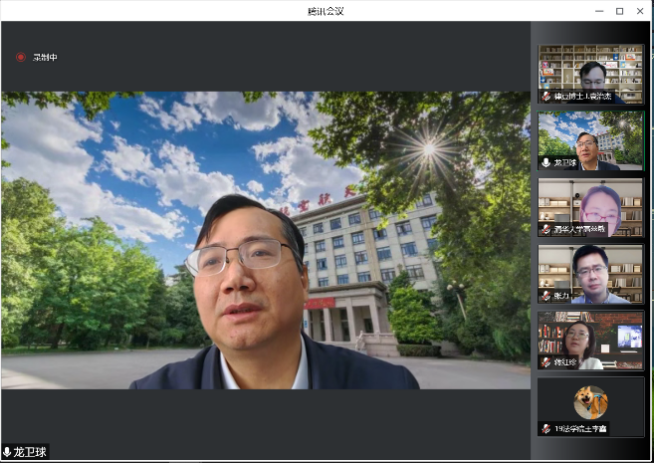
Task: Maximize the 腾讯会议 meeting window
Action: point(619,10)
